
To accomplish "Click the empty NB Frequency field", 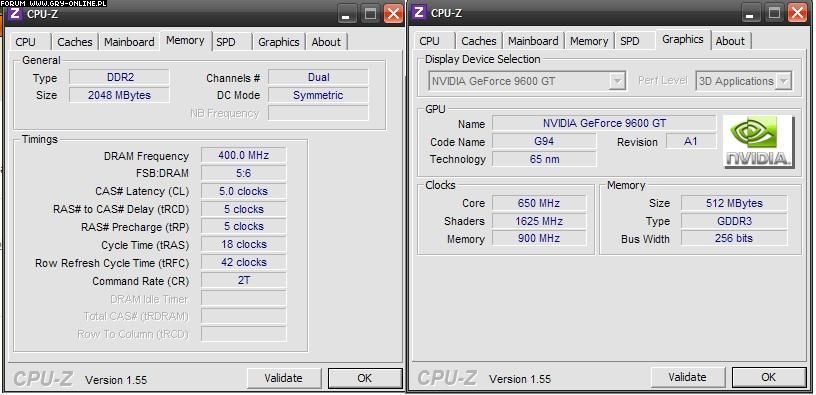I will [318, 113].
